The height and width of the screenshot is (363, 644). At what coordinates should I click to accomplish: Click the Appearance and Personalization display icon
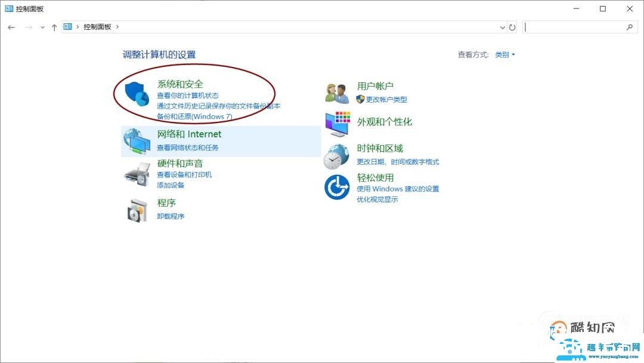tap(337, 122)
